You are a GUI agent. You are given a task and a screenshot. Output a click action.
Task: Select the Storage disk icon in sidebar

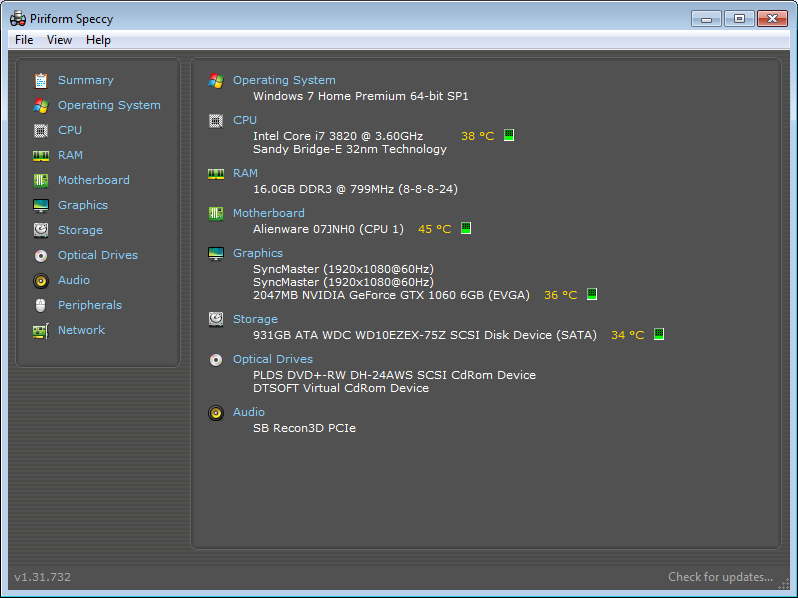tap(41, 230)
